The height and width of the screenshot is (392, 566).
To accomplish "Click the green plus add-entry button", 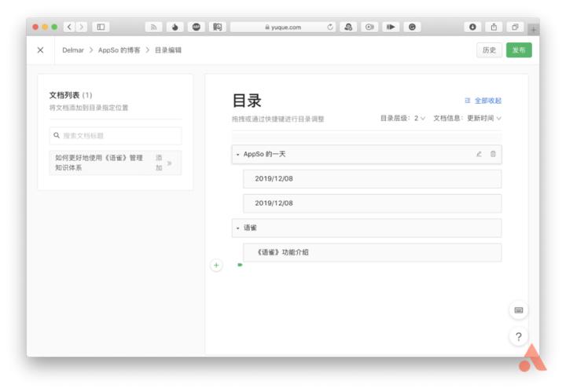I will click(x=216, y=266).
